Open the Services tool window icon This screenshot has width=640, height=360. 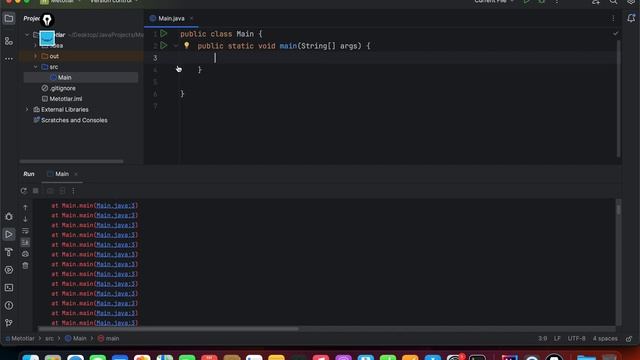coord(9,270)
